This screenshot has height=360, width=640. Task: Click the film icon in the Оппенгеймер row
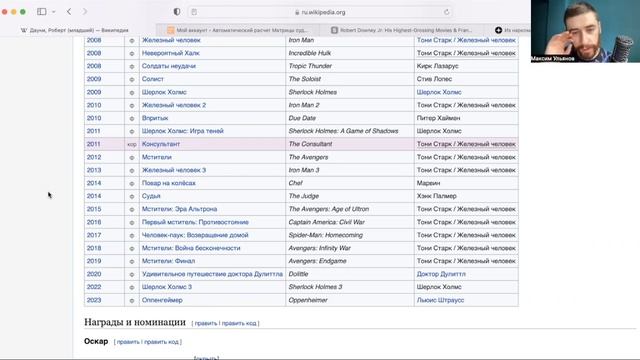[132, 300]
